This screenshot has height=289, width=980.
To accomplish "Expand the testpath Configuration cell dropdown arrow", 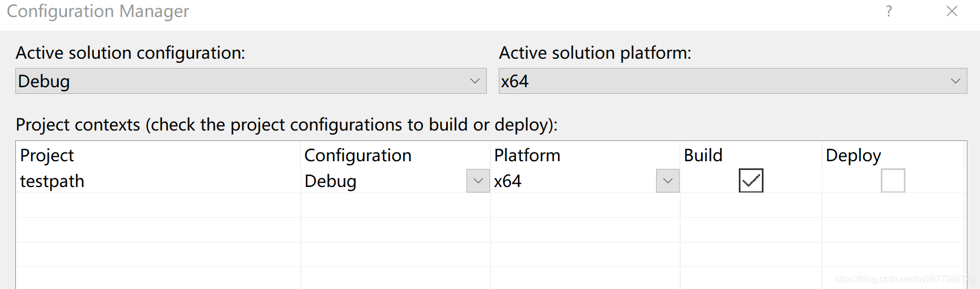I will pyautogui.click(x=478, y=181).
